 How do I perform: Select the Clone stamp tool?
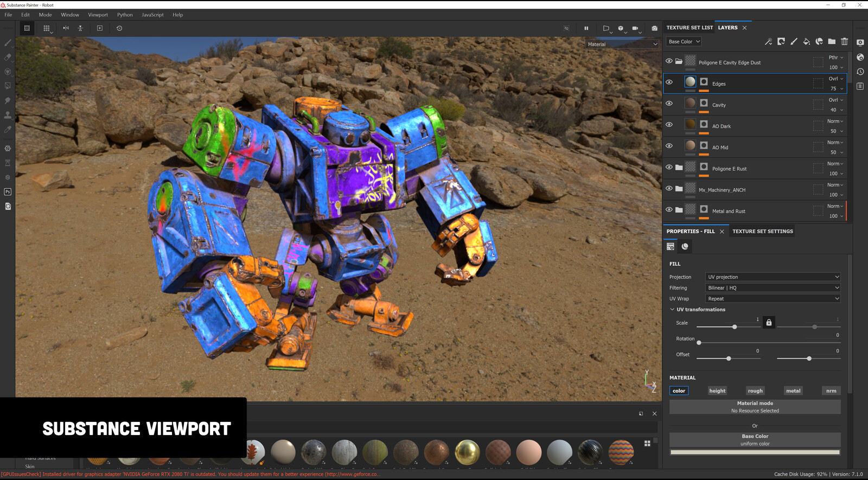(x=8, y=115)
